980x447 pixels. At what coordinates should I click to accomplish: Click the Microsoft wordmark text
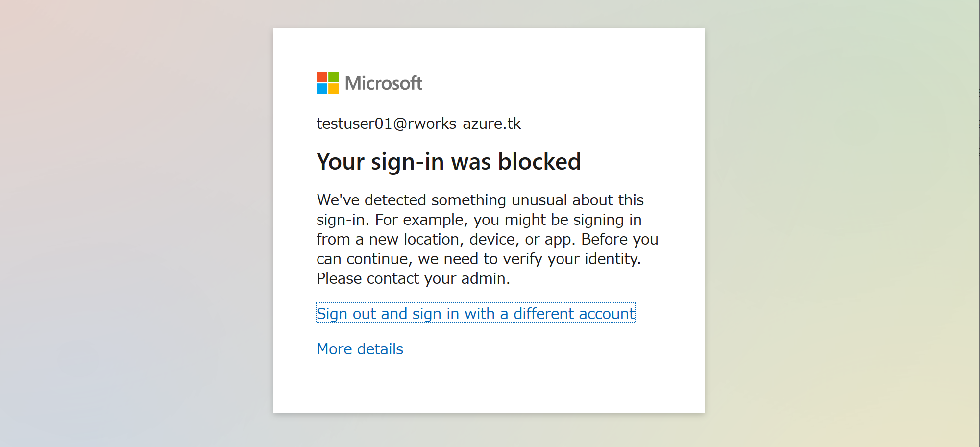coord(384,83)
